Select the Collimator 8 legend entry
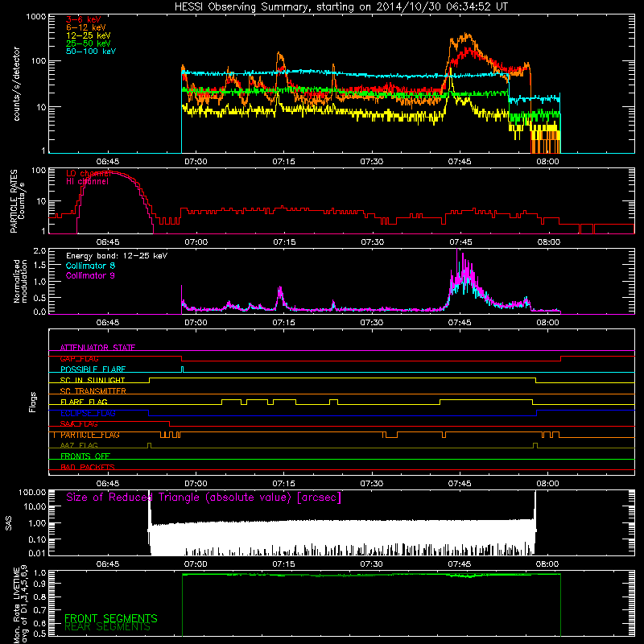The height and width of the screenshot is (644, 644). [90, 266]
